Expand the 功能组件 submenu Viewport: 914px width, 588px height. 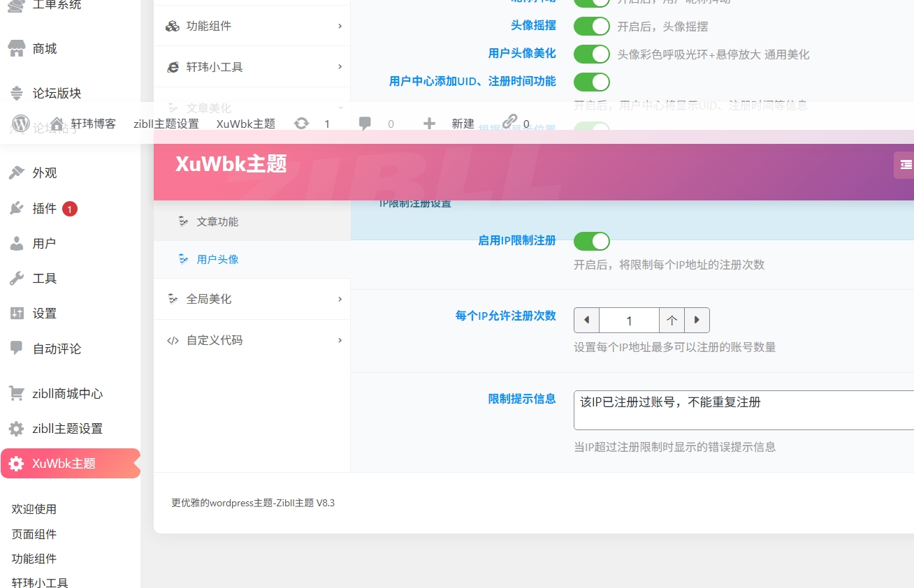(210, 26)
